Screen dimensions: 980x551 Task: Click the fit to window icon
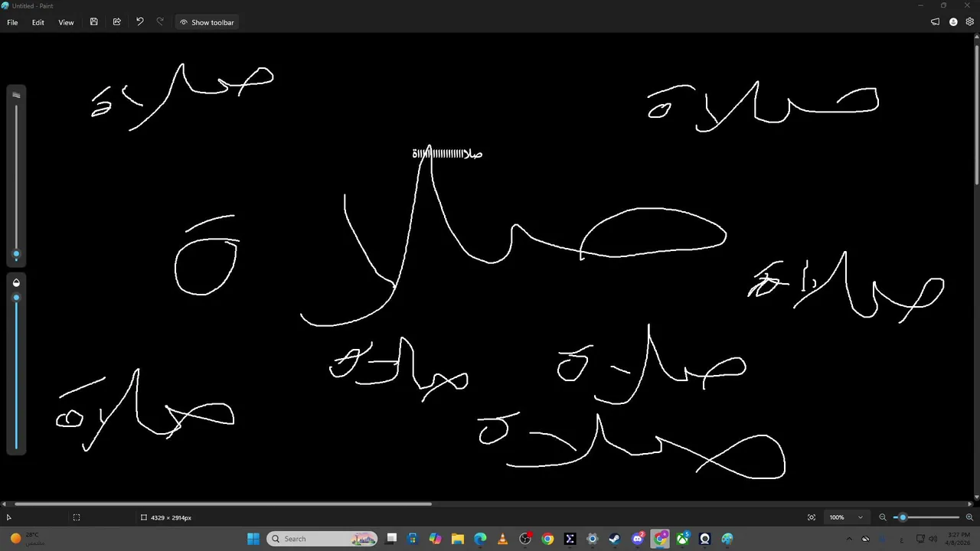point(812,517)
